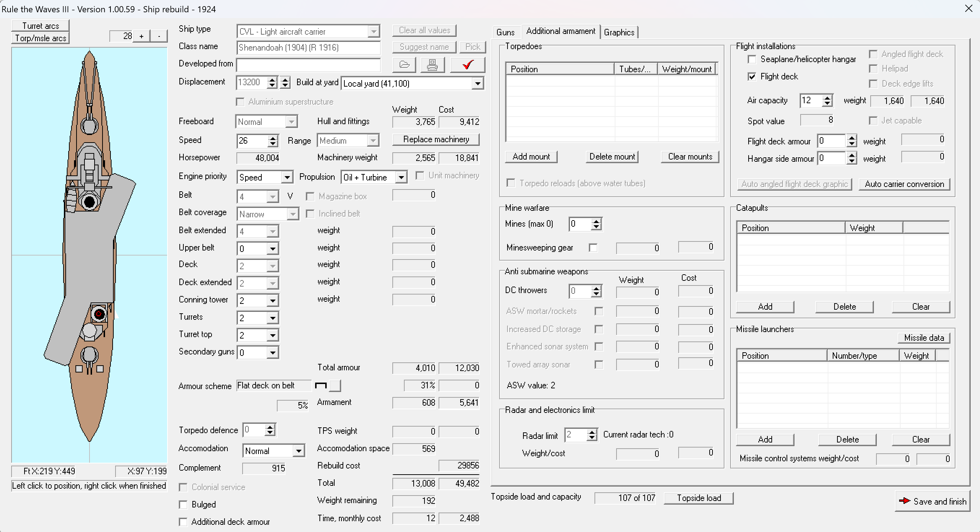Click Add under Catapults
This screenshot has height=532, width=980.
coord(765,307)
